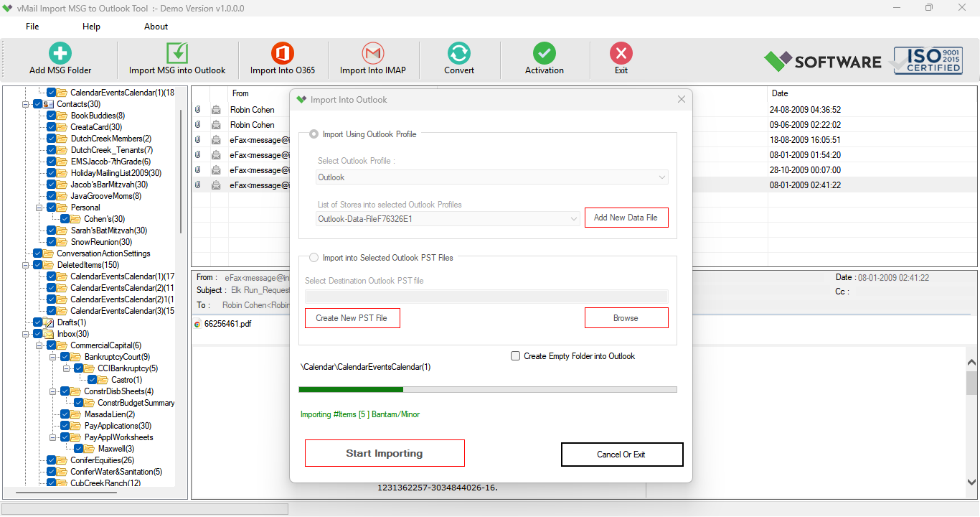Click the red Exit toolbar icon
The width and height of the screenshot is (980, 517).
pyautogui.click(x=621, y=53)
